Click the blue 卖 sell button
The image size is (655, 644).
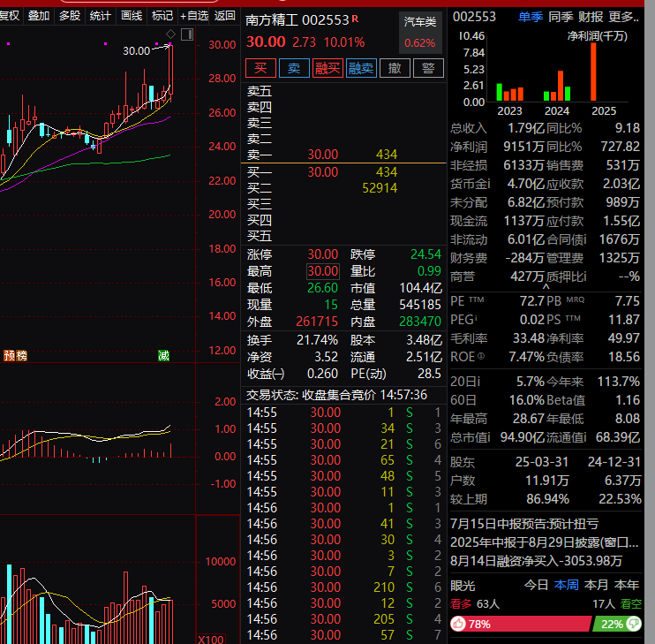click(x=294, y=68)
